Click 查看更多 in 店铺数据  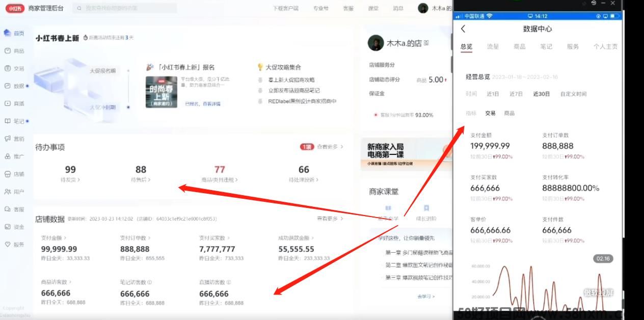click(330, 219)
